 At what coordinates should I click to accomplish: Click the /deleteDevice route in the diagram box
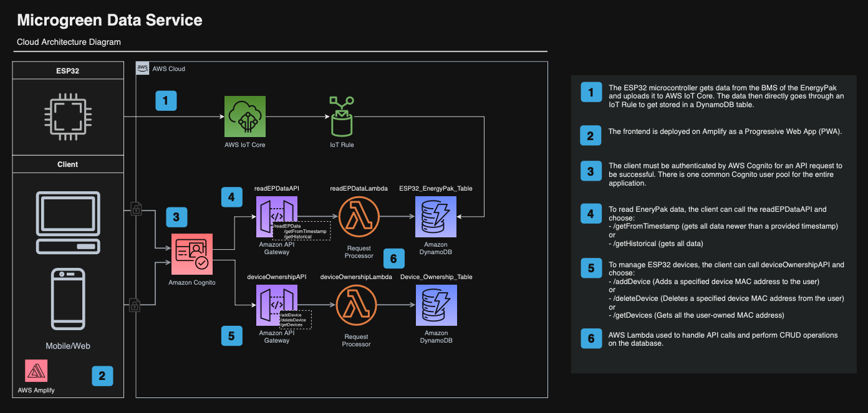click(293, 320)
